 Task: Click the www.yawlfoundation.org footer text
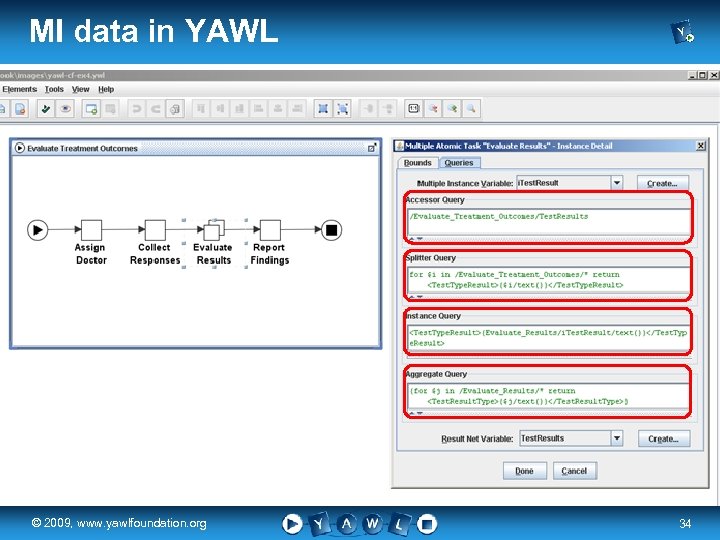point(141,523)
